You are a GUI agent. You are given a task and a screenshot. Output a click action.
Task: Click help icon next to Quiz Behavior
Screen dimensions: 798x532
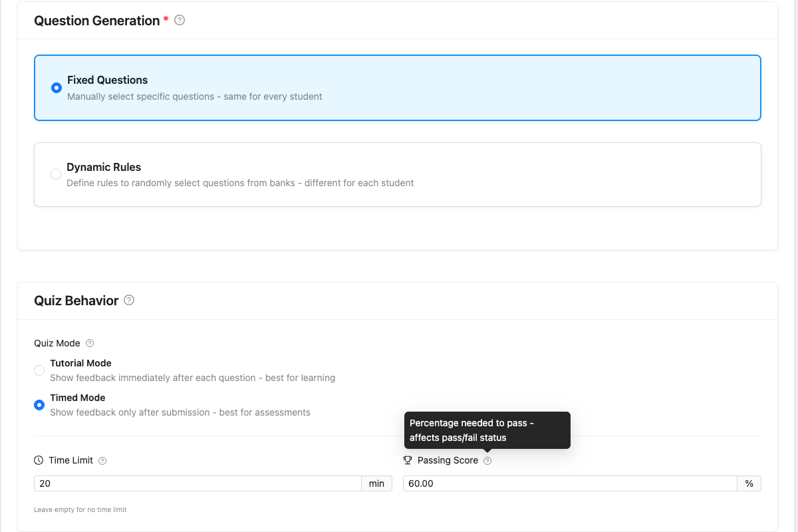[129, 301]
